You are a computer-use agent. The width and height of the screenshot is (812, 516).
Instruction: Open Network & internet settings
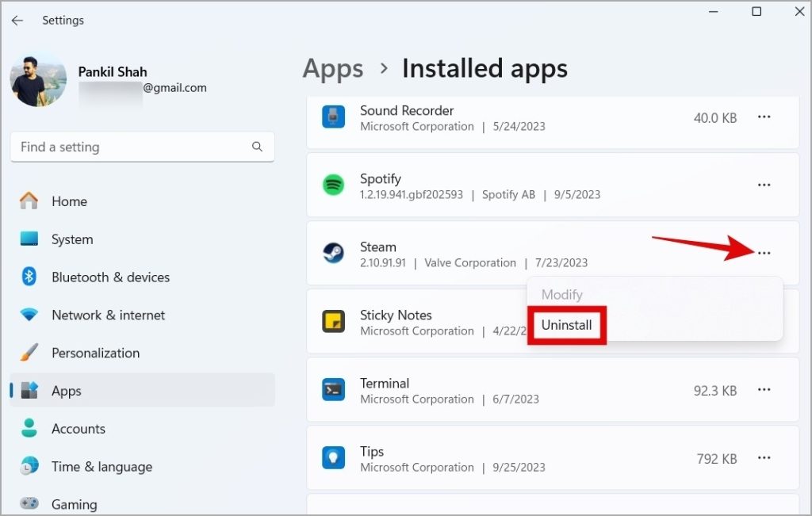[x=142, y=315]
